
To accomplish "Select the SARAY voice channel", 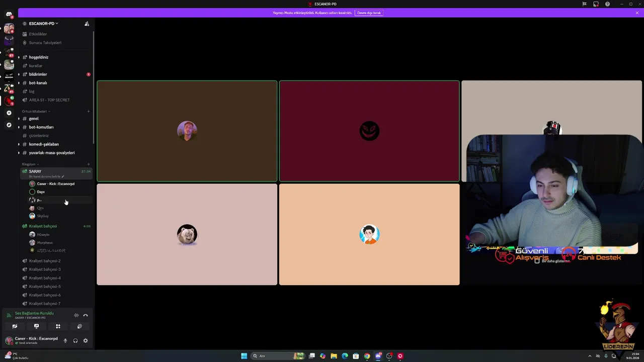I will tap(35, 171).
